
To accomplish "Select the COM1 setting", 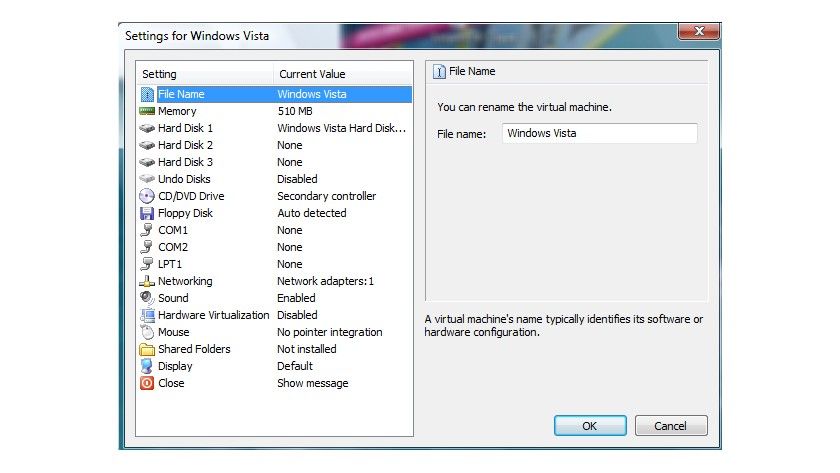I will 173,230.
